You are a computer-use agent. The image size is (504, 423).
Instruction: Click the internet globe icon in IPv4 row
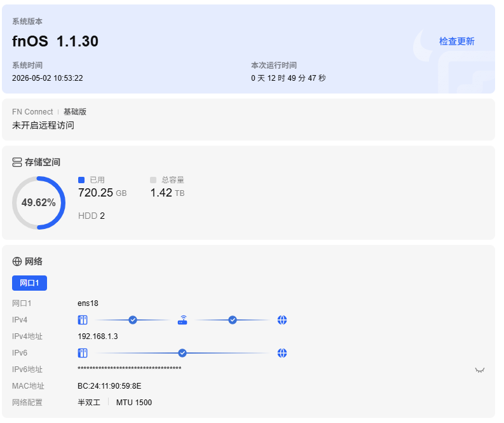282,320
